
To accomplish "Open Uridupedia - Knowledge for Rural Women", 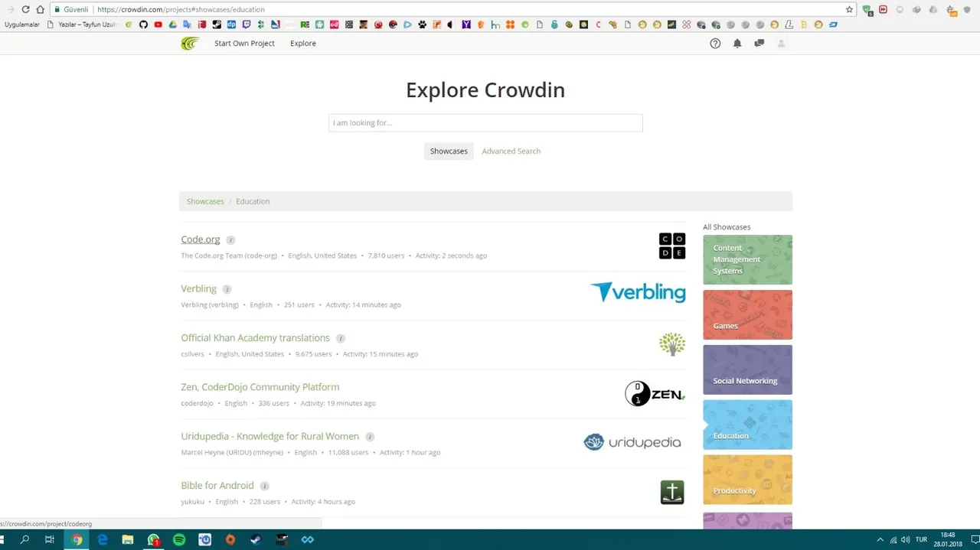I will [x=269, y=436].
